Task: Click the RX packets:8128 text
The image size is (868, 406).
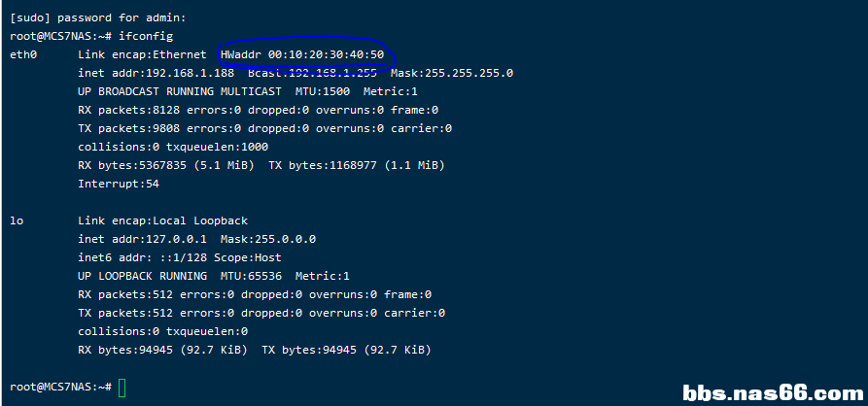Action: pos(132,110)
